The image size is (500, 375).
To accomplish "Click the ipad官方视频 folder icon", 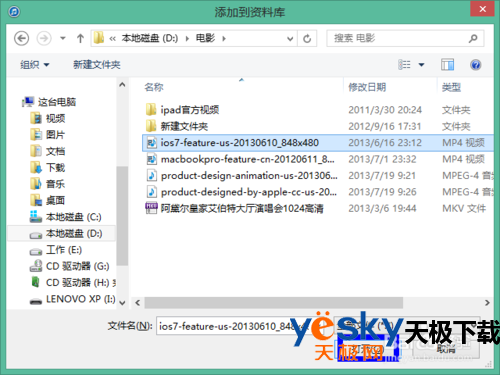I will coord(151,109).
